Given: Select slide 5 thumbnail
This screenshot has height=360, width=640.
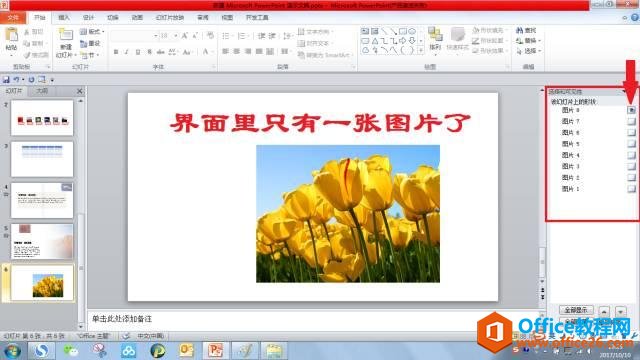Looking at the screenshot, I should pyautogui.click(x=42, y=241).
